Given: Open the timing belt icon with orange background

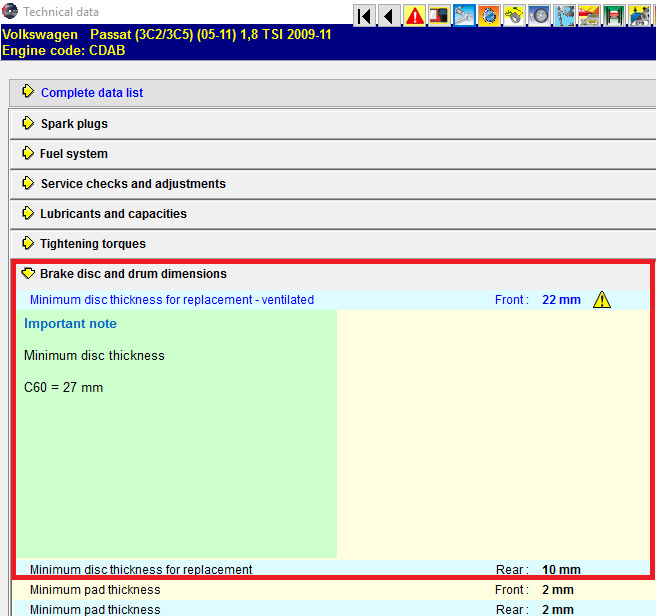Looking at the screenshot, I should [489, 16].
